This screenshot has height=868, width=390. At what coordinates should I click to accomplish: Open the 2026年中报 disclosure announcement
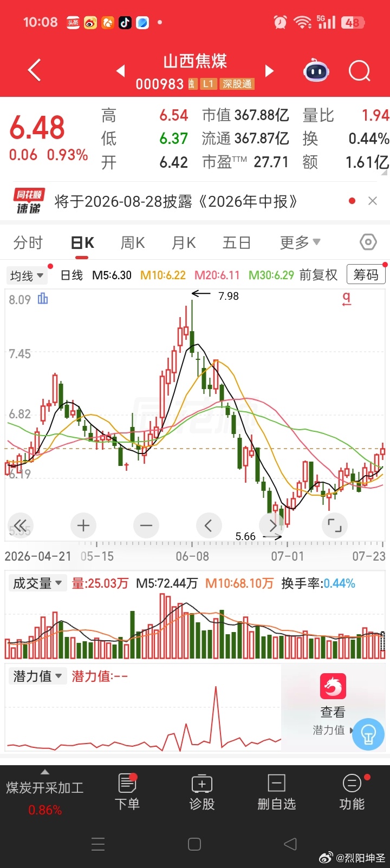pyautogui.click(x=177, y=201)
